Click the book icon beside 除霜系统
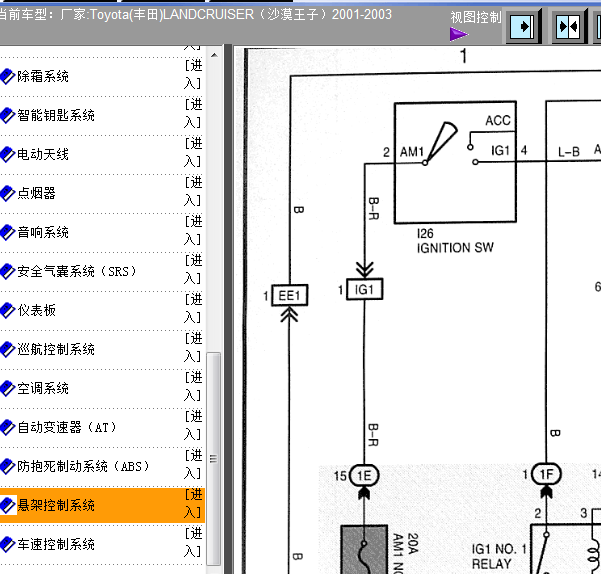601x574 pixels. (x=7, y=77)
